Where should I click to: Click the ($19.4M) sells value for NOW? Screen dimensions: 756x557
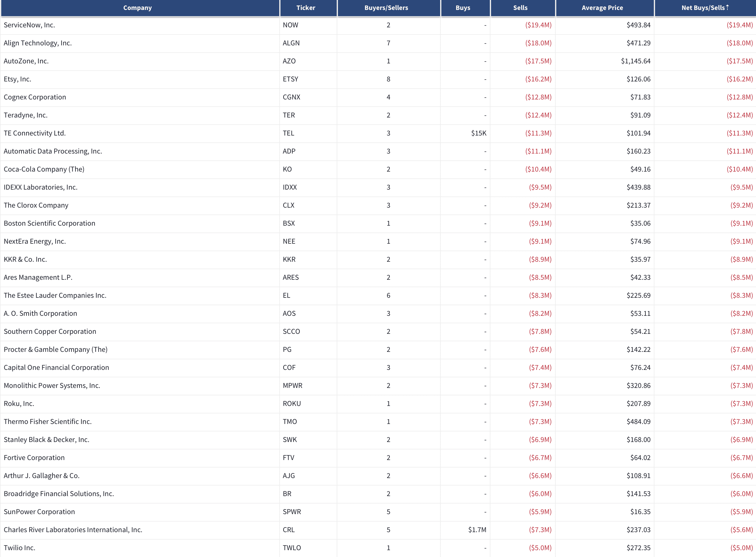(538, 25)
